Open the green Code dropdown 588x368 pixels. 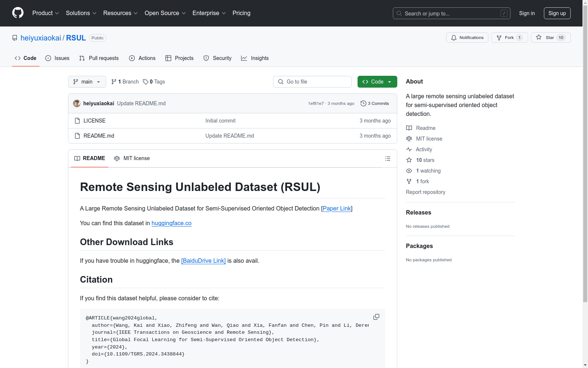click(377, 82)
